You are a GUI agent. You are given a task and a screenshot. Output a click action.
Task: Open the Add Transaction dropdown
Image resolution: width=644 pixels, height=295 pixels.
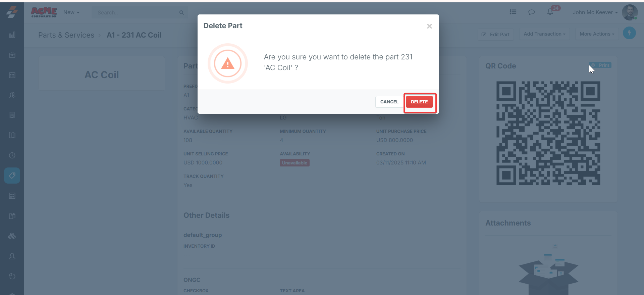pyautogui.click(x=544, y=34)
